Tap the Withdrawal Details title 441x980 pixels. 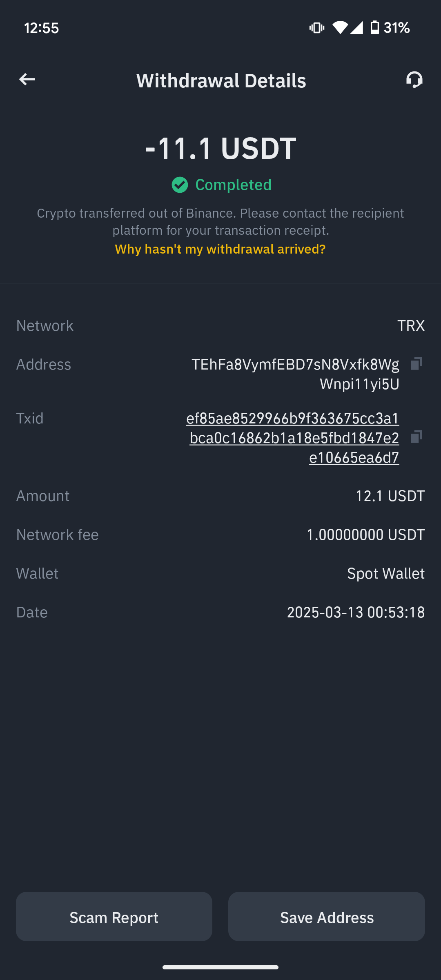[221, 80]
